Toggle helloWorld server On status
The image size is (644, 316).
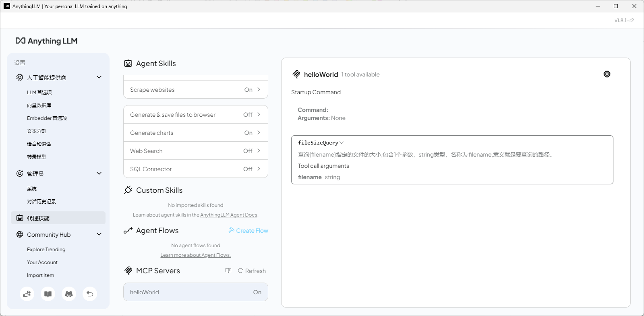[x=257, y=292]
